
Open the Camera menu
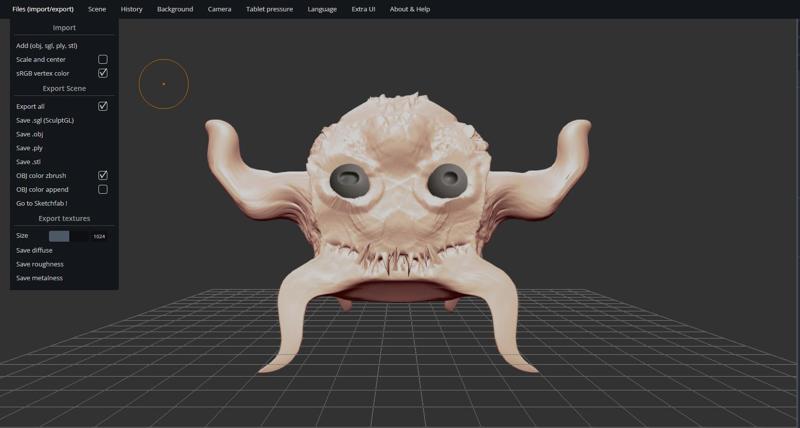coord(219,9)
